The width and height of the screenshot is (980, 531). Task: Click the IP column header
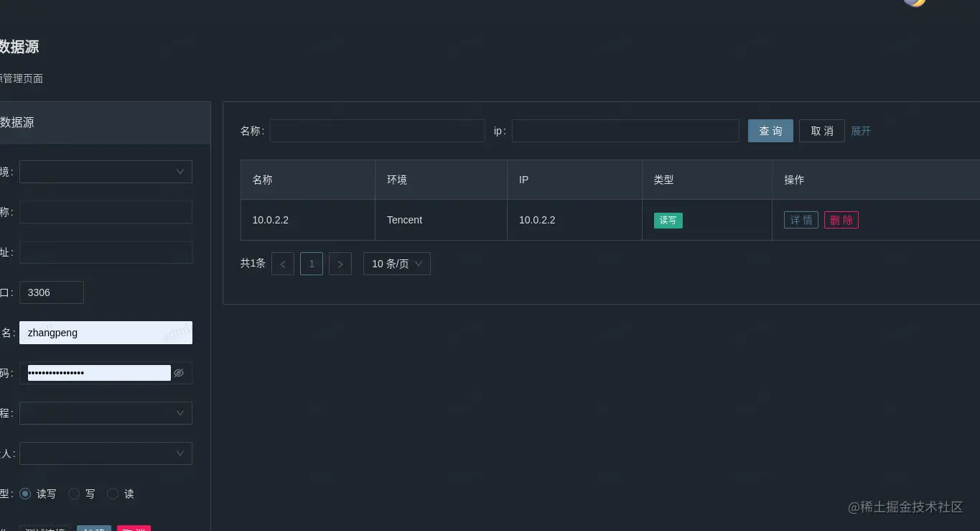(575, 180)
